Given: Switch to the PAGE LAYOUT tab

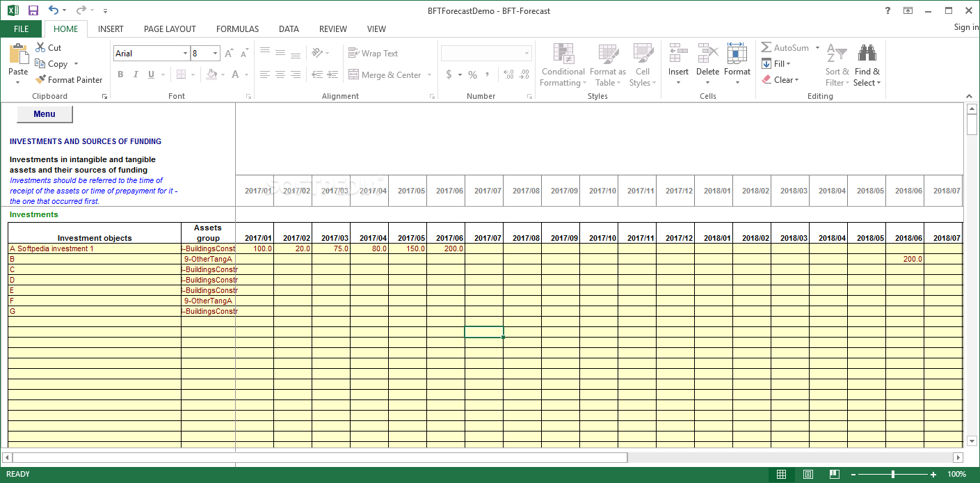Looking at the screenshot, I should pyautogui.click(x=170, y=29).
